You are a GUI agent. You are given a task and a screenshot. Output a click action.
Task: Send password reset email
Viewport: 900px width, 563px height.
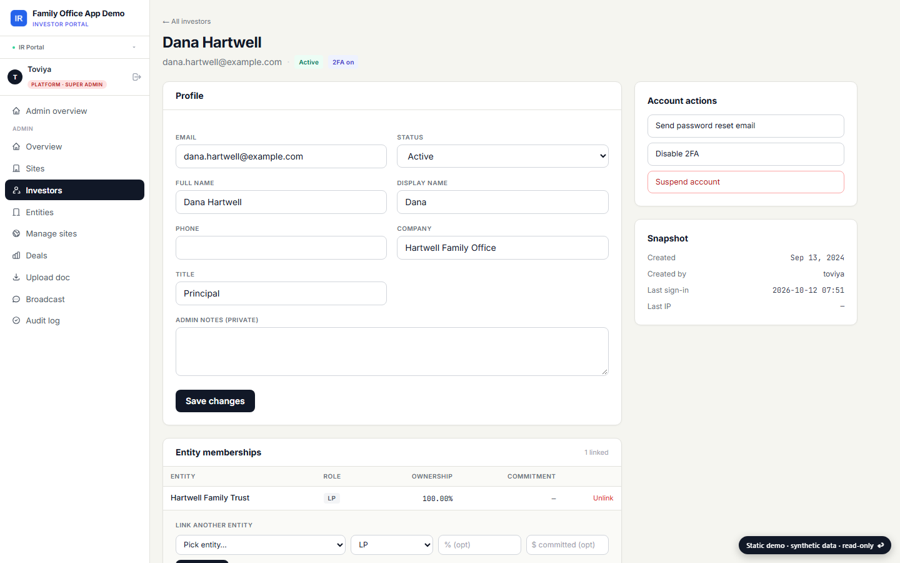pos(746,126)
